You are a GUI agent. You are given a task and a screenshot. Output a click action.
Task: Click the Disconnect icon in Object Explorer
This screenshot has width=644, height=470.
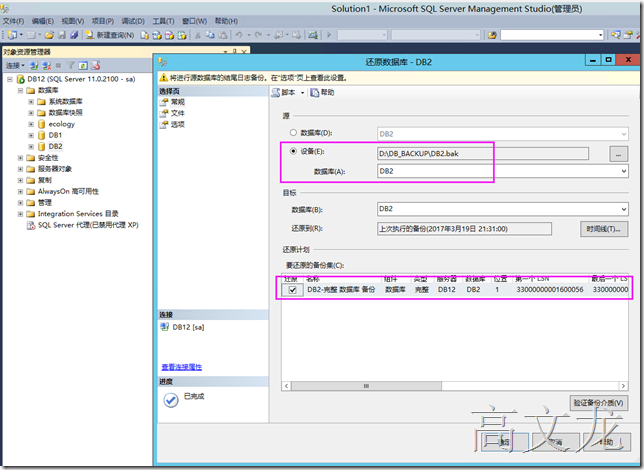coord(46,65)
